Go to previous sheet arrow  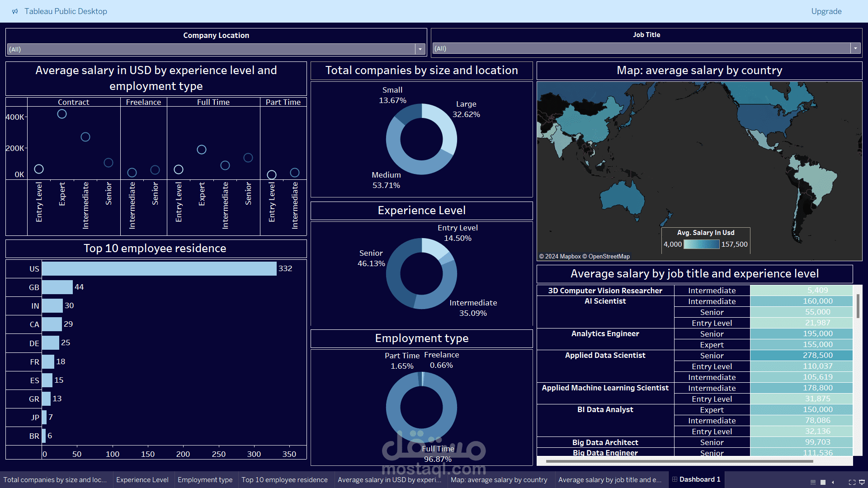coord(833,482)
